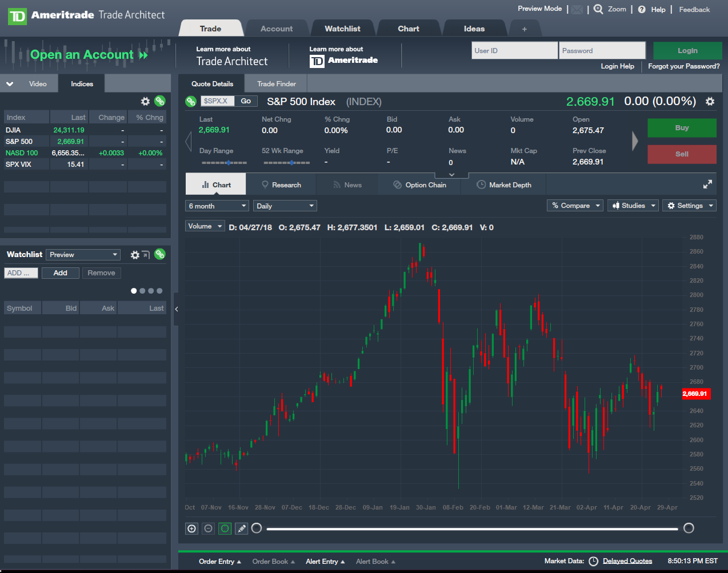Open the Compare dropdown
728x573 pixels.
coord(575,206)
